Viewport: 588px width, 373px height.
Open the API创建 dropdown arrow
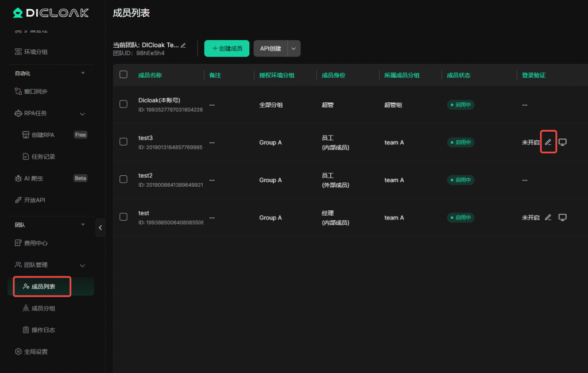coord(293,49)
